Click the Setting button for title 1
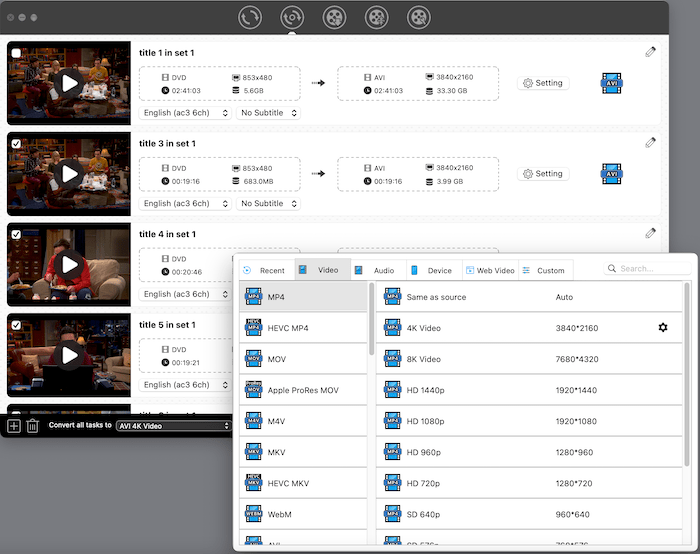The image size is (700, 554). [x=543, y=84]
